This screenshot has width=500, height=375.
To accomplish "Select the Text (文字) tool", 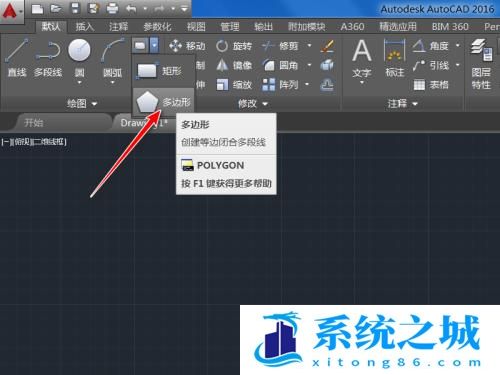I will pos(362,58).
